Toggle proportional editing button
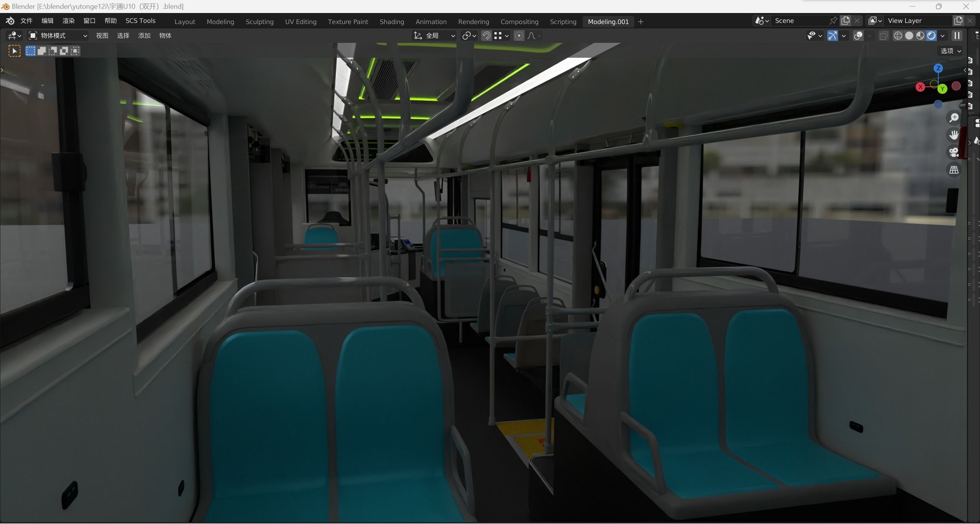Viewport: 980px width, 524px height. point(519,36)
